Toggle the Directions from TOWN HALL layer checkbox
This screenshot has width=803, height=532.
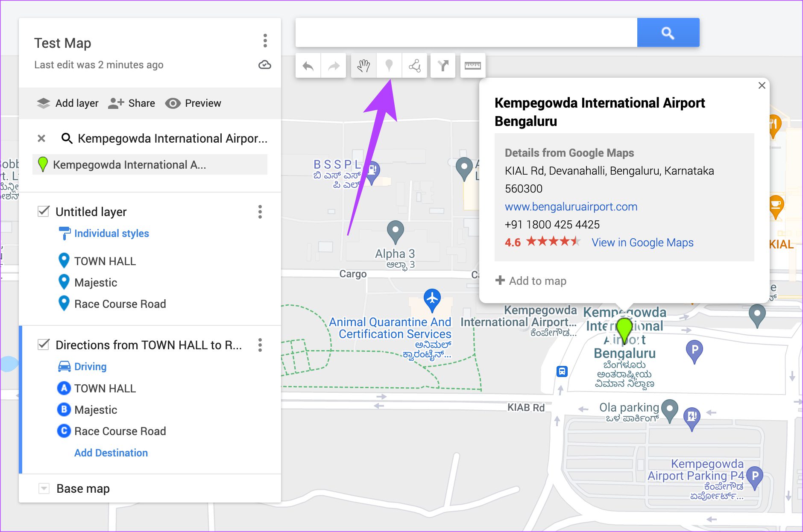tap(44, 345)
